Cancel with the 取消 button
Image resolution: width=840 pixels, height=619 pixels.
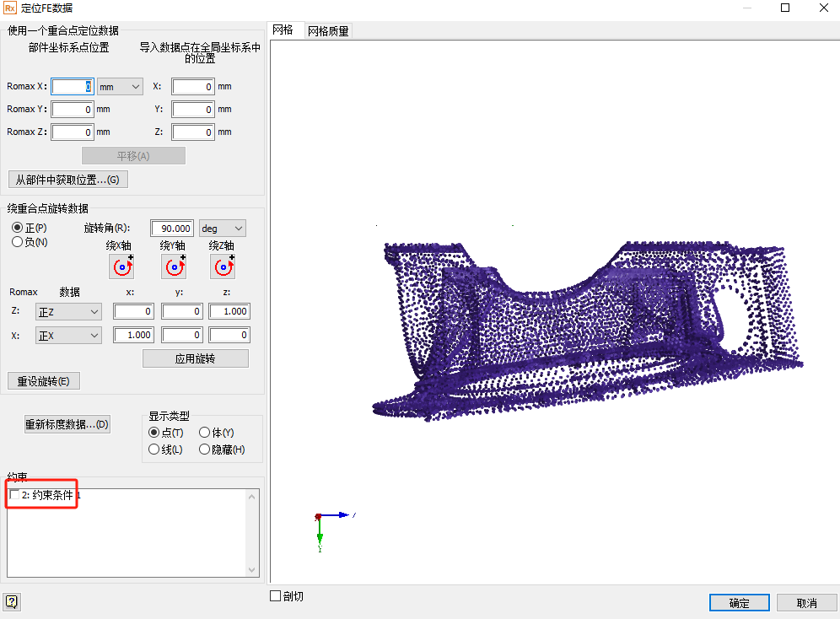pyautogui.click(x=806, y=603)
